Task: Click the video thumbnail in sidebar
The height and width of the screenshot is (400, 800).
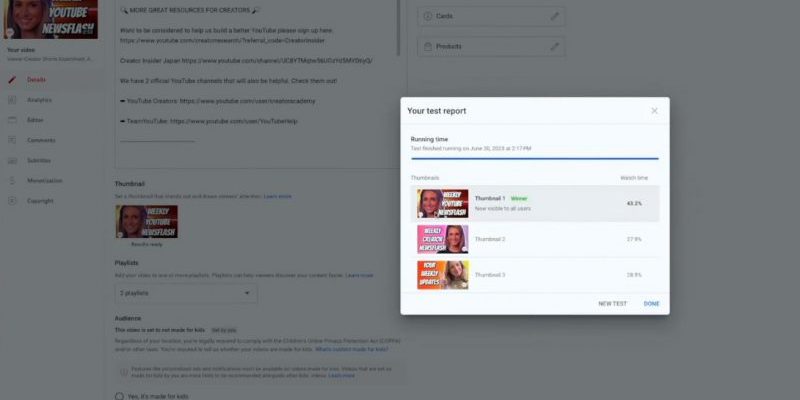Action: point(51,19)
